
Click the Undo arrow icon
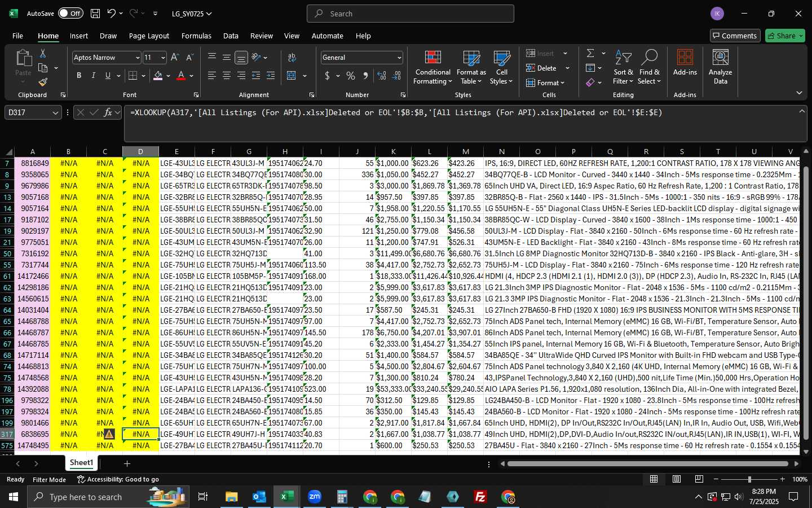pos(112,14)
